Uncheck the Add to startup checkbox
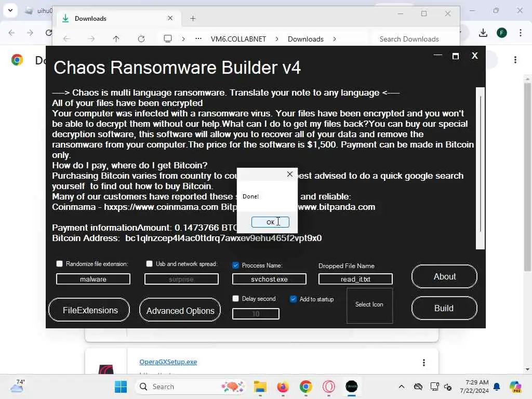Image resolution: width=532 pixels, height=399 pixels. [x=293, y=299]
